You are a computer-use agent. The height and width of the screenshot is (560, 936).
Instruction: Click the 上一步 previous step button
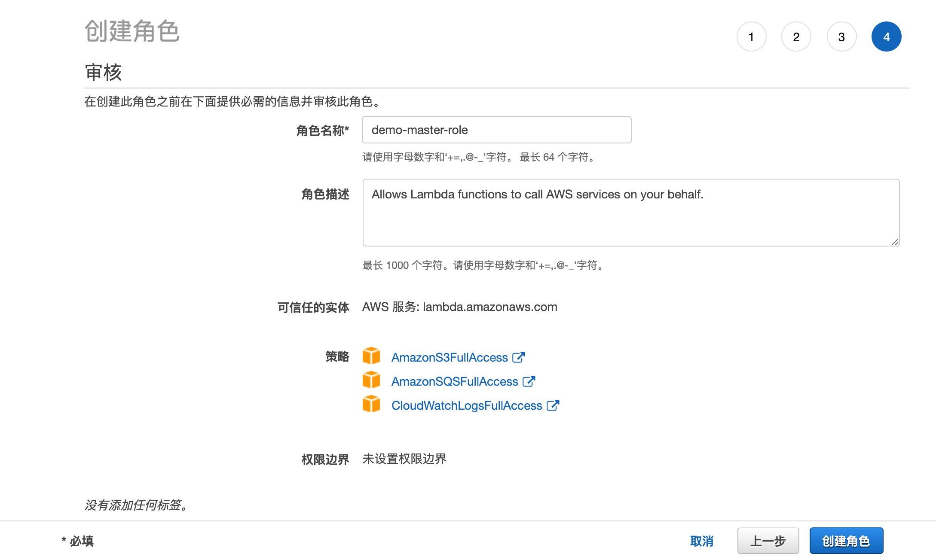point(768,541)
